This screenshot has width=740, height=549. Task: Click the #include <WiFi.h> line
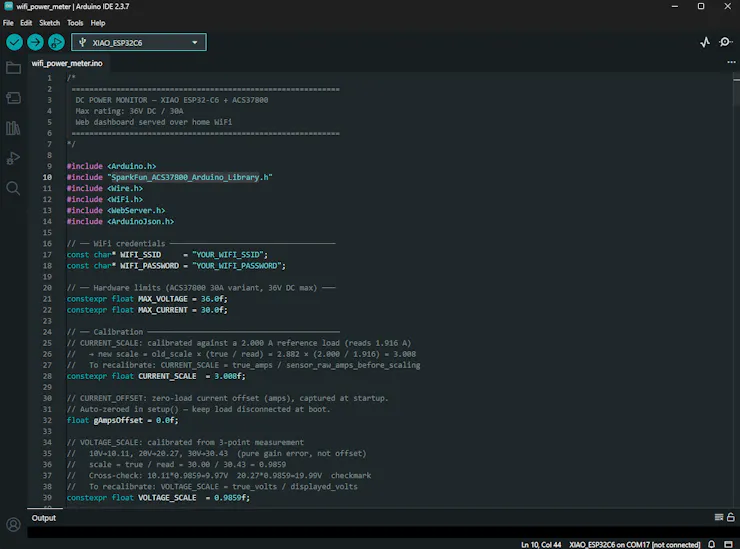point(105,199)
